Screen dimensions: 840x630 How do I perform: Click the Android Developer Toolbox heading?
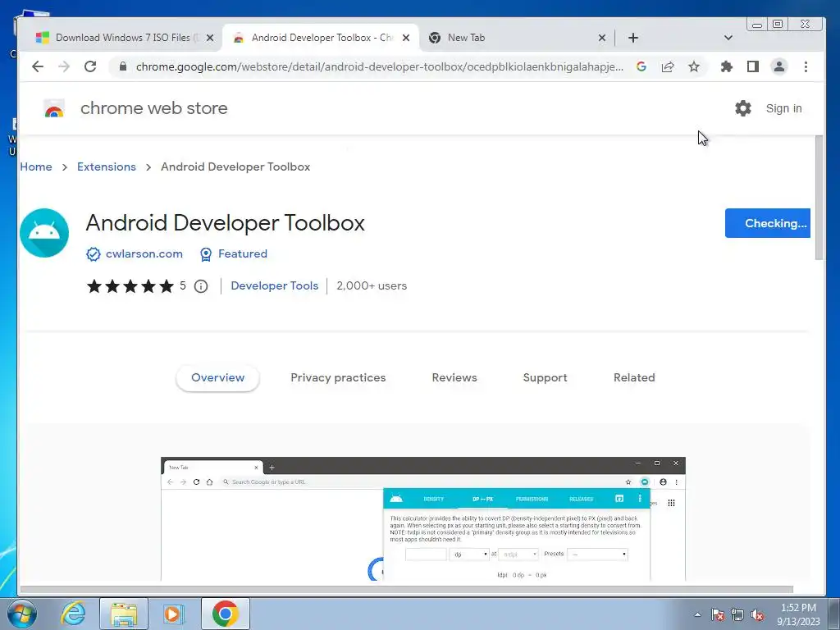225,223
